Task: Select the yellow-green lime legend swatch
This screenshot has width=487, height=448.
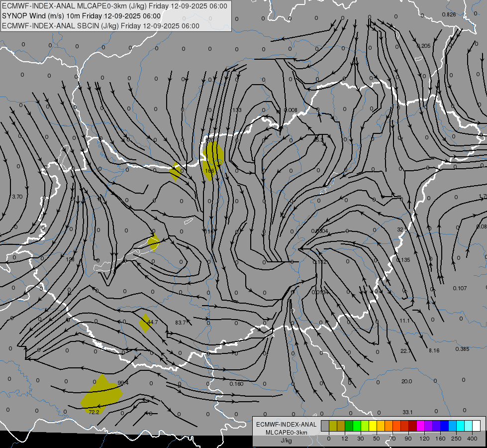Action: click(x=365, y=426)
